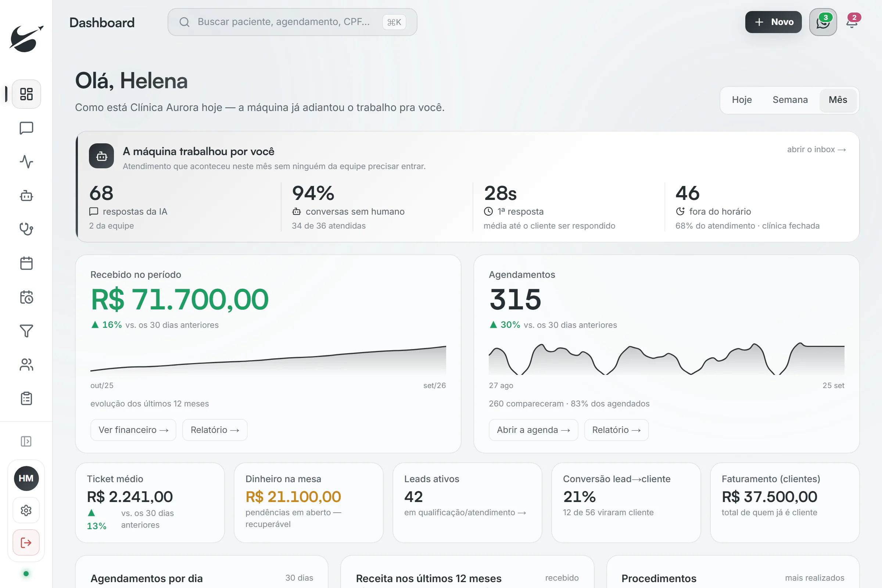
Task: Click the Abrir a agenda button
Action: (533, 430)
